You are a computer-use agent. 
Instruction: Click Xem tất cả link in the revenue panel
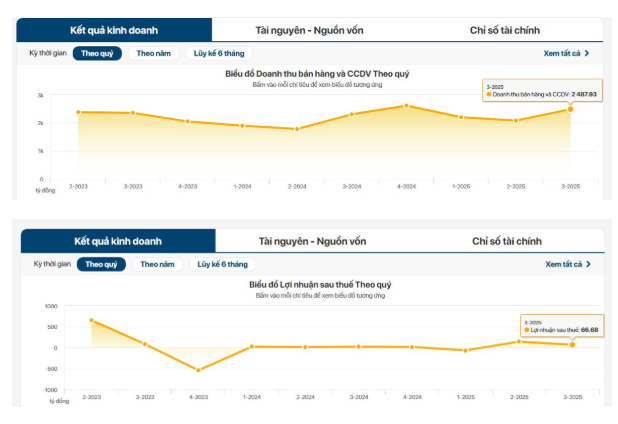coord(566,53)
